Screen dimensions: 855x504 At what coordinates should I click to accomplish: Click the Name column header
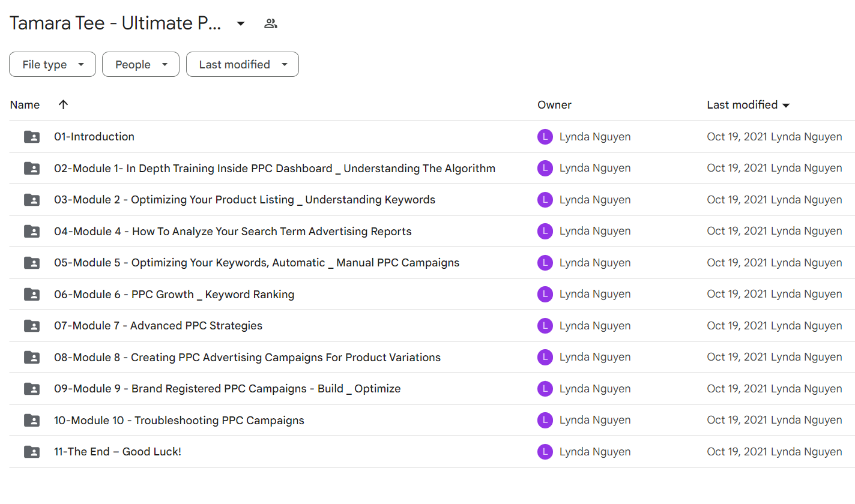click(25, 105)
